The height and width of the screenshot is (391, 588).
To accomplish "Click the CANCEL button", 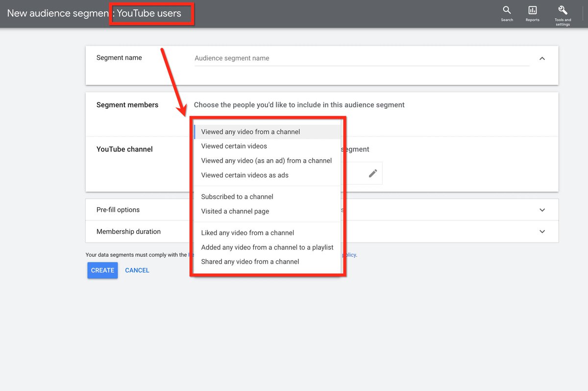I will click(137, 270).
